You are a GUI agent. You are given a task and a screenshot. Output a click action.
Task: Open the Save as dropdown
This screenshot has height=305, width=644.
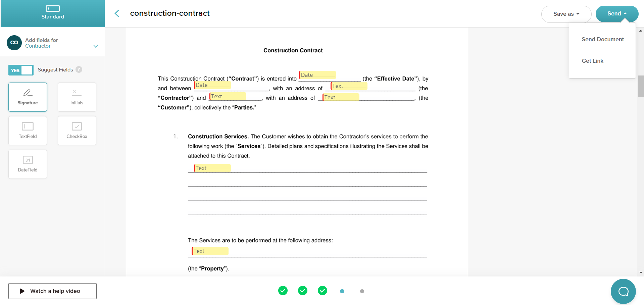point(566,14)
